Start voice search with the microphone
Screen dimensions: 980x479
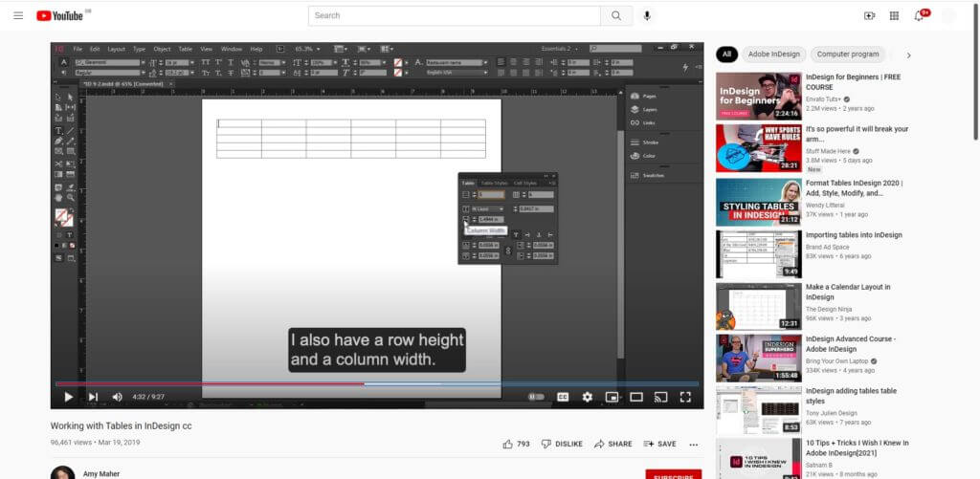coord(647,15)
